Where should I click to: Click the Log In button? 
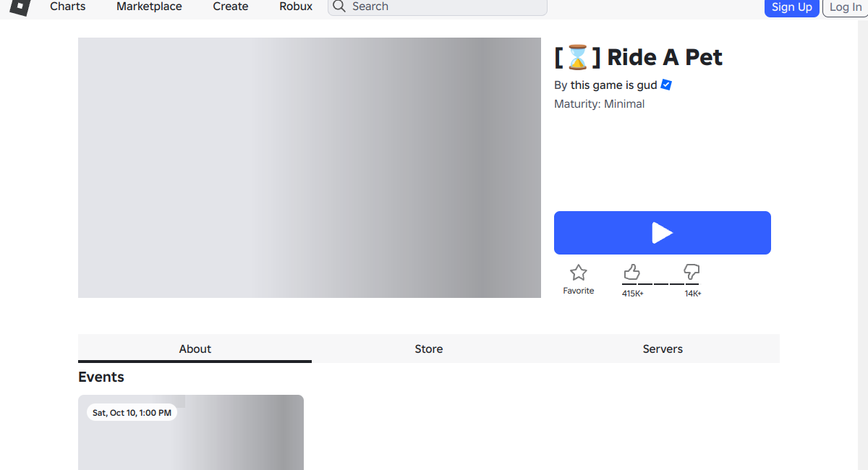(846, 7)
